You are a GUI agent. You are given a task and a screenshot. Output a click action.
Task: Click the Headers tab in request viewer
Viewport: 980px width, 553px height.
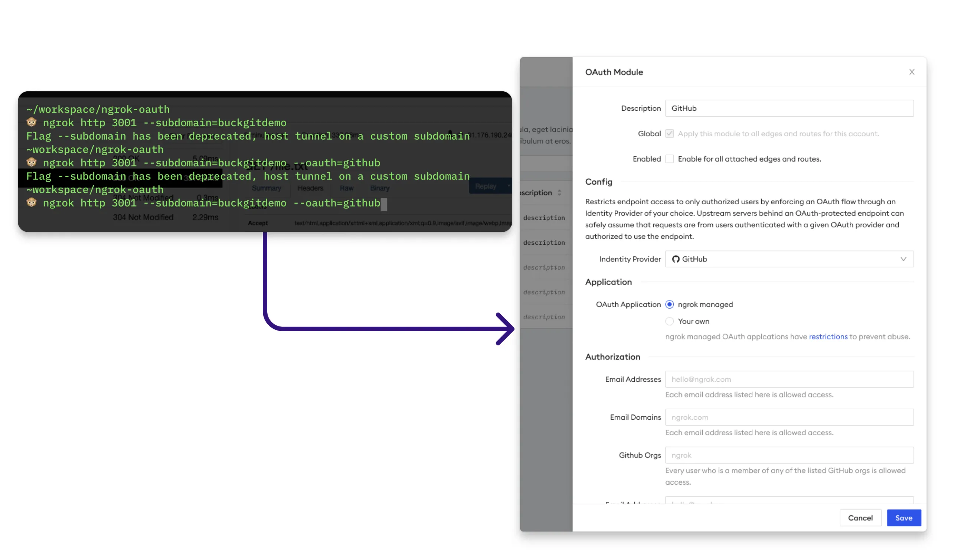click(310, 188)
